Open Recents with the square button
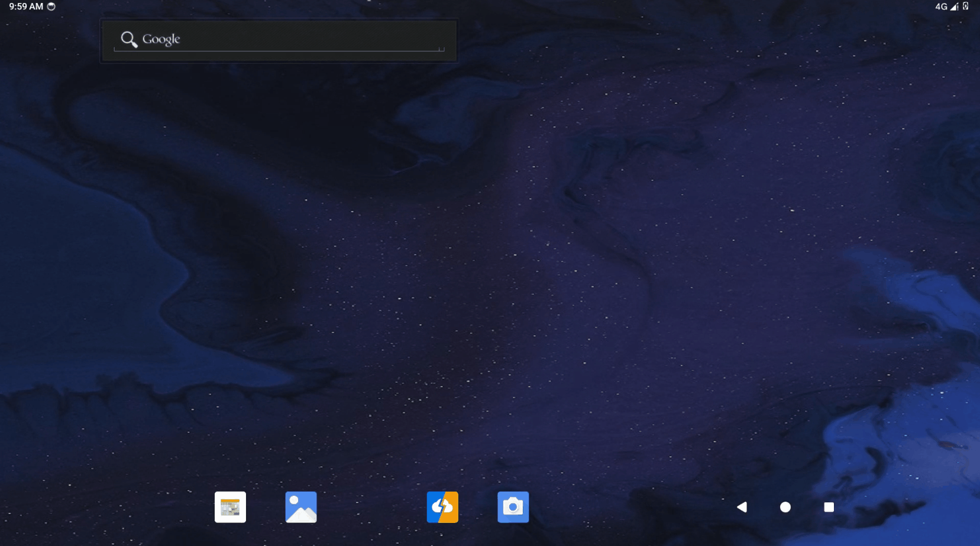Viewport: 980px width, 546px height. pyautogui.click(x=829, y=507)
